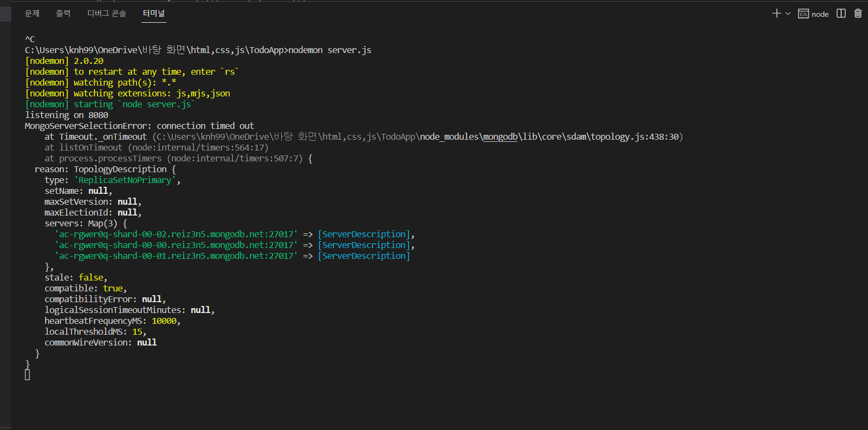Viewport: 868px width, 430px height.
Task: Expand the new terminal launch profile dropdown
Action: (x=788, y=14)
